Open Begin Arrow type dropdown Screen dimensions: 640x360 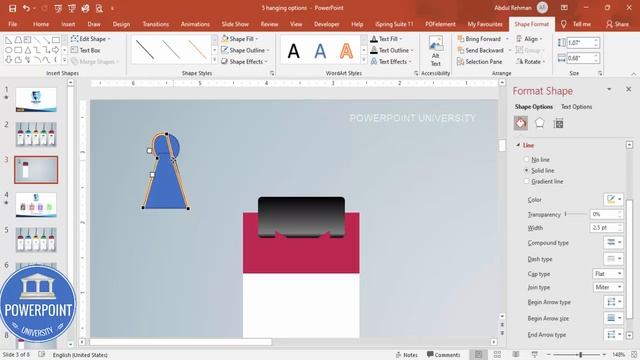[x=613, y=302]
